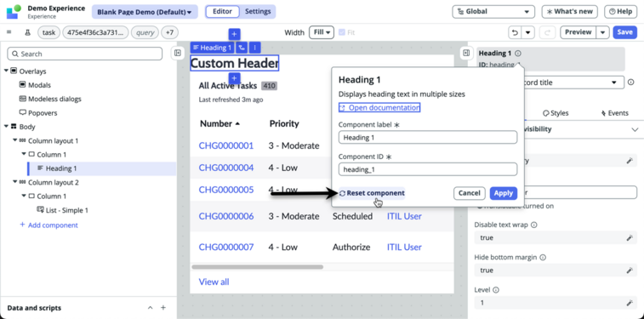Toggle the Fit checkbox
This screenshot has height=319, width=644.
click(x=342, y=32)
